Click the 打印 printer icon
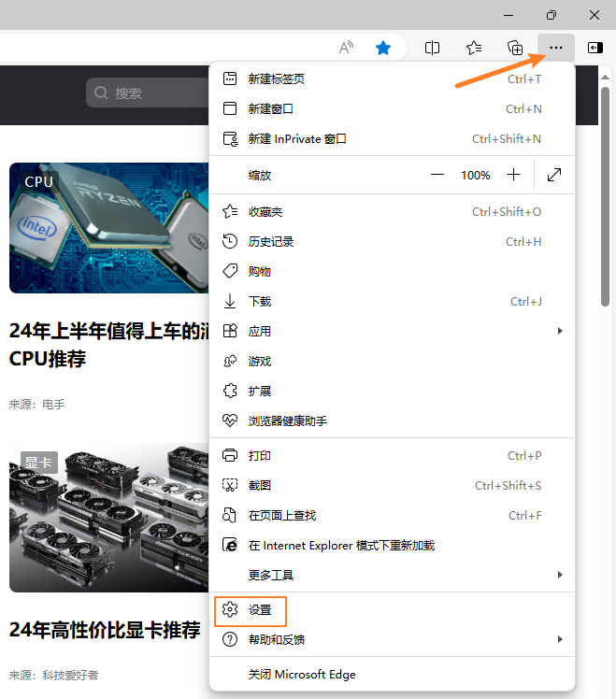 pos(230,455)
